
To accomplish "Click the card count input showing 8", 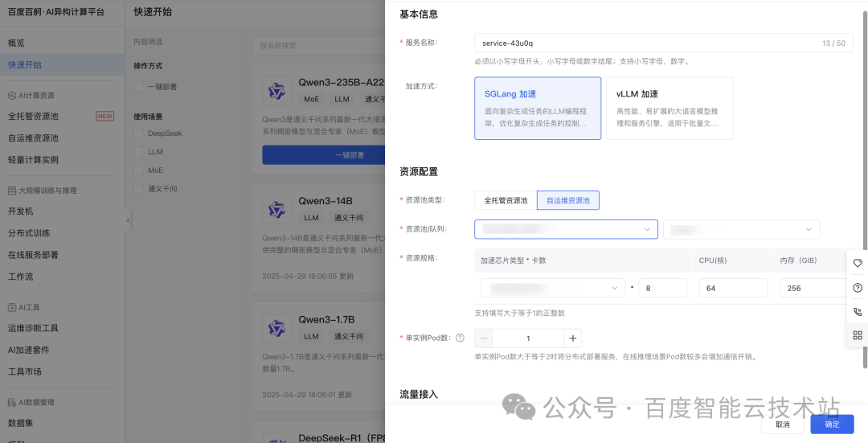I will pos(662,288).
